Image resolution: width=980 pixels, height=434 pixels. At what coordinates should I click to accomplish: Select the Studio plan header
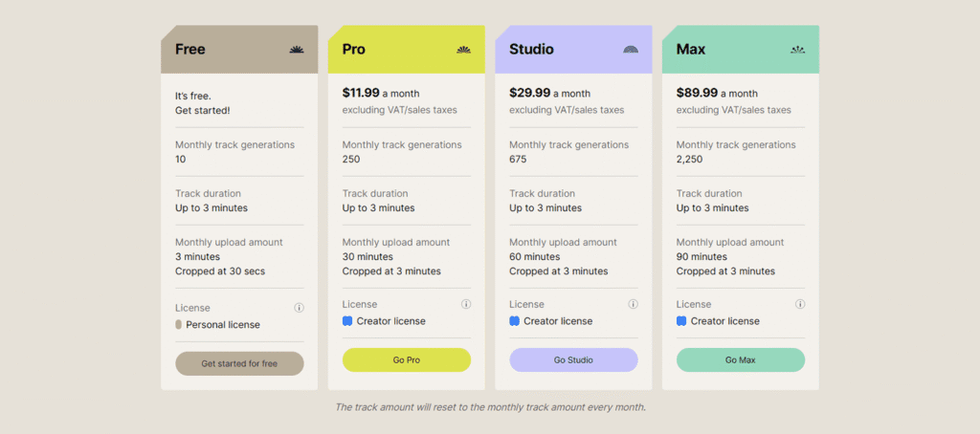point(574,50)
